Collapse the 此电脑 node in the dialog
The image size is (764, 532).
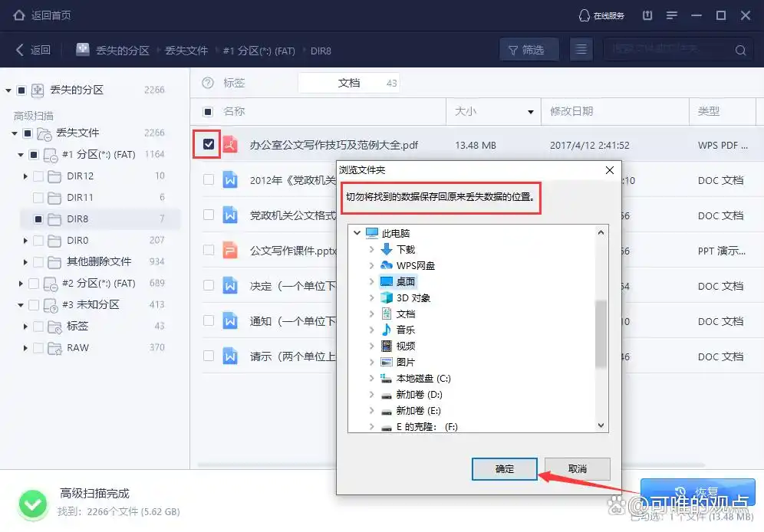[357, 233]
